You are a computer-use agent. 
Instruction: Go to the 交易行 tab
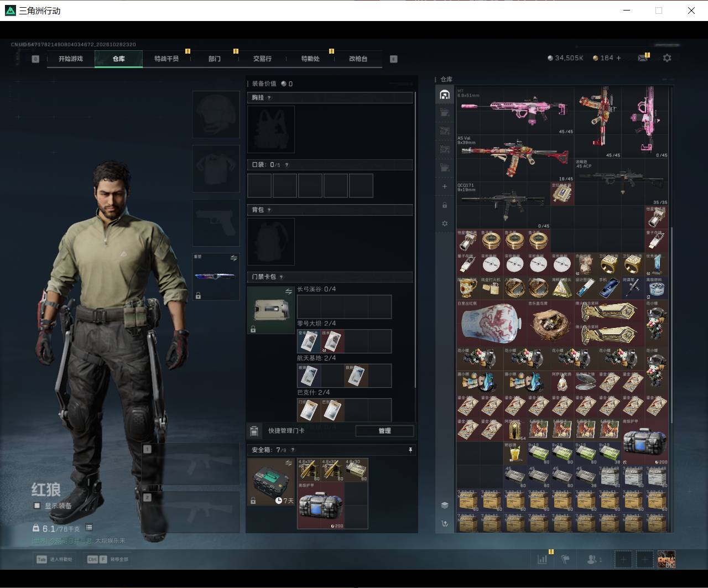(x=262, y=59)
